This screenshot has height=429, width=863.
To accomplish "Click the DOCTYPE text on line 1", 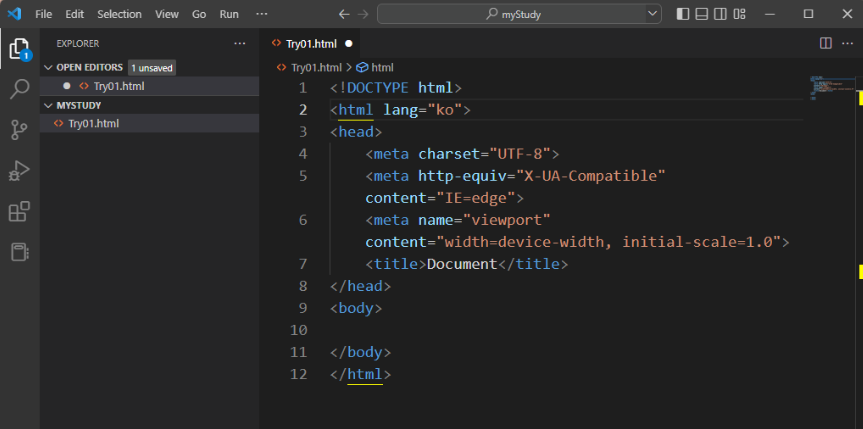I will point(378,88).
